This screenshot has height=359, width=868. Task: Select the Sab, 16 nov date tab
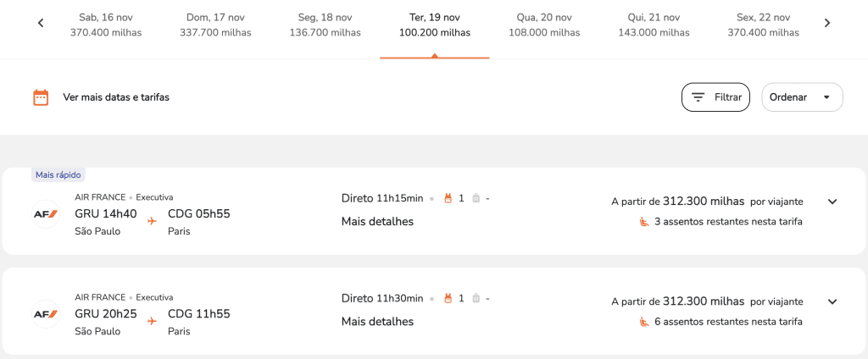click(106, 25)
